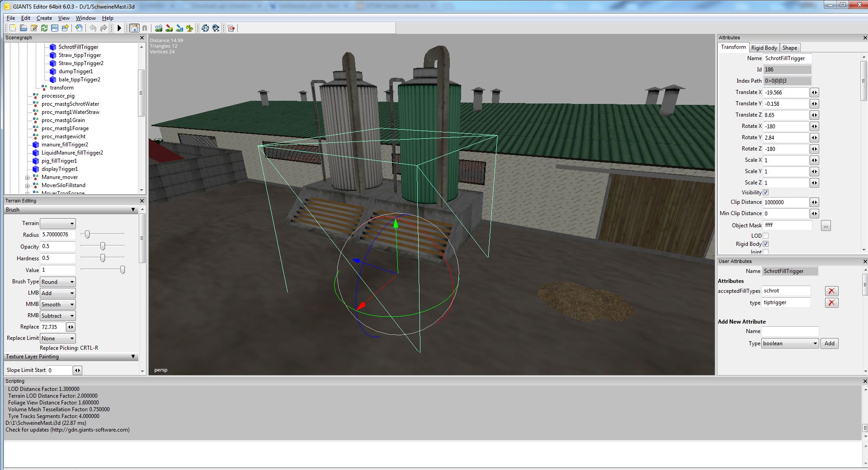This screenshot has height=470, width=868.
Task: Select the processor_pig node in Scenegraph
Action: 58,96
